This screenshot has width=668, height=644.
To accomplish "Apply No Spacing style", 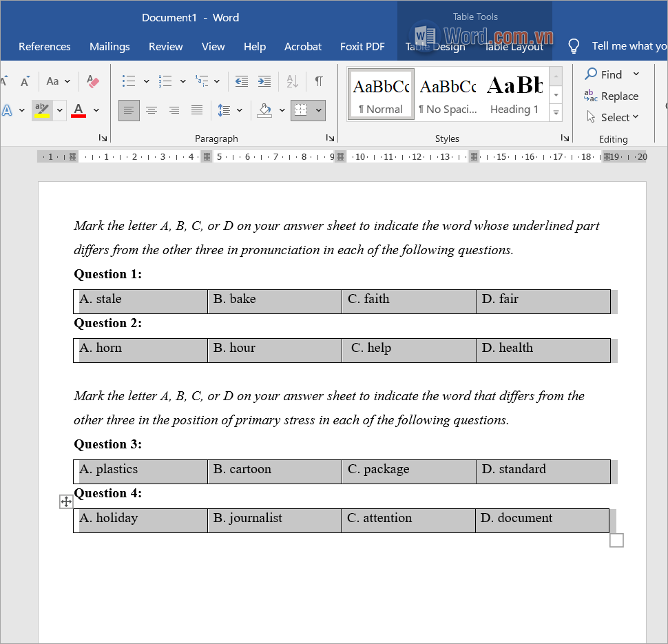I will tap(448, 94).
